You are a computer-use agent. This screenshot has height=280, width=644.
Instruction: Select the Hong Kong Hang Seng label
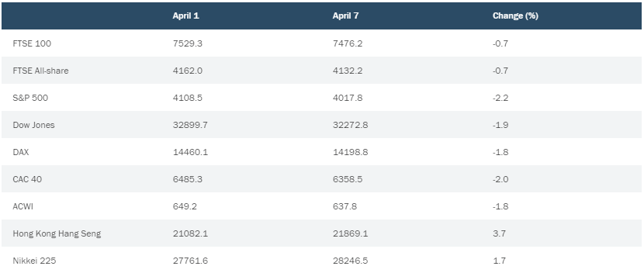(x=57, y=233)
